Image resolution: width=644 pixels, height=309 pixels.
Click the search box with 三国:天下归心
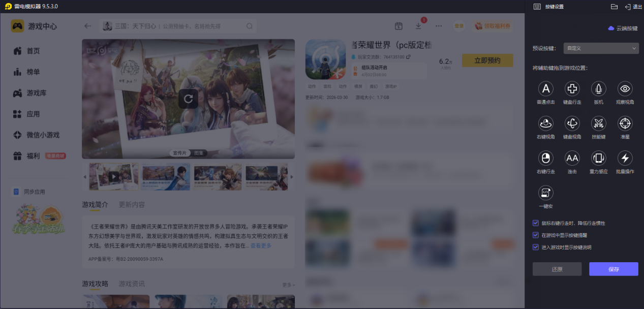[178, 26]
